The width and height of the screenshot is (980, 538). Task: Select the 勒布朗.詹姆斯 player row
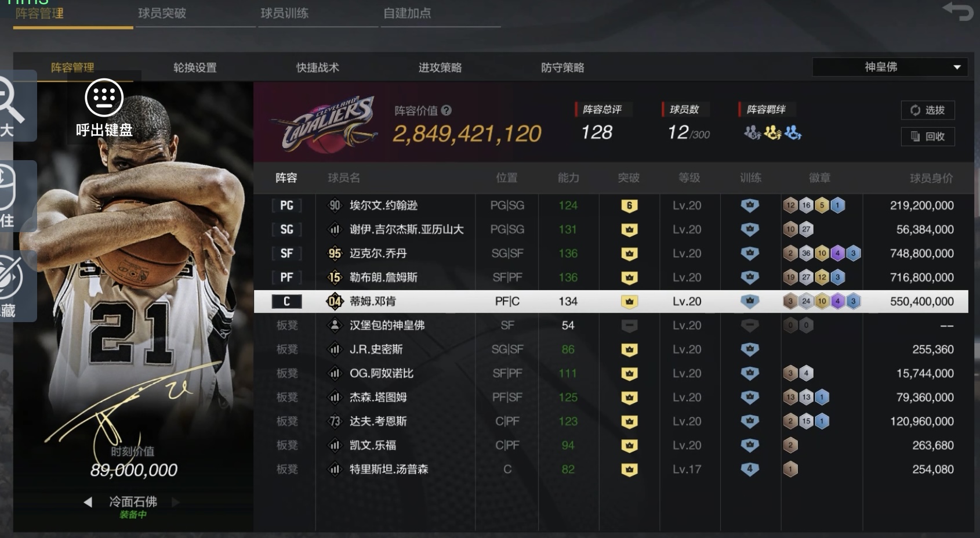(611, 277)
